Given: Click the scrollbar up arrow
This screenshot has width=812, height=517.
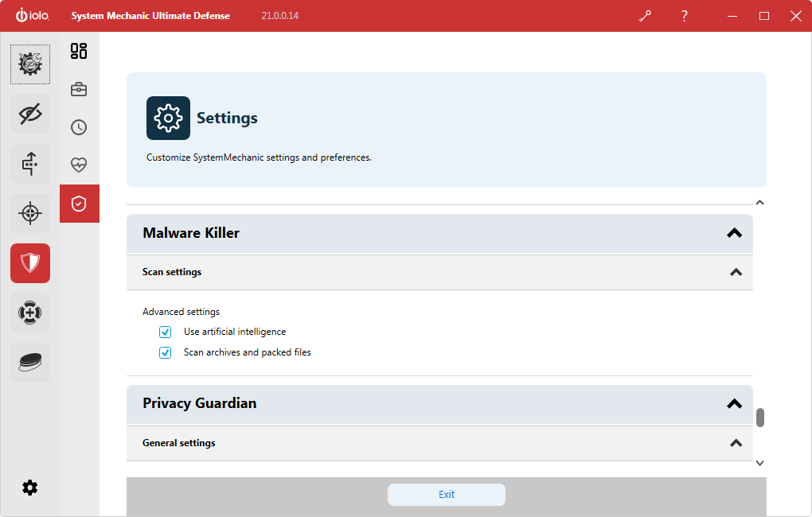Looking at the screenshot, I should coord(759,202).
